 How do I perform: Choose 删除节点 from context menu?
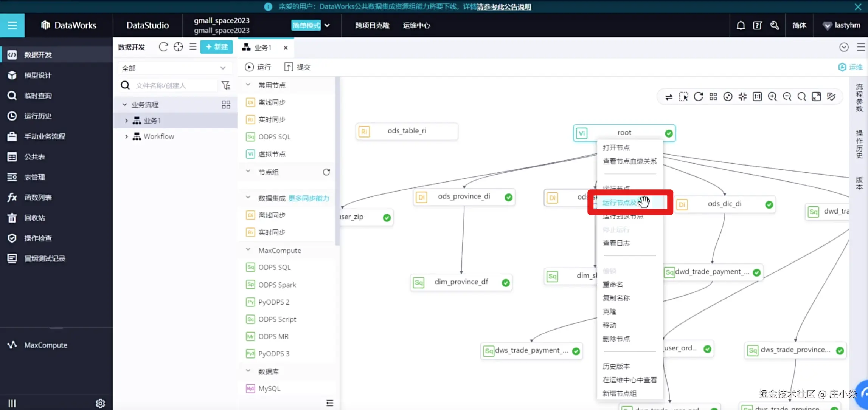(x=616, y=339)
